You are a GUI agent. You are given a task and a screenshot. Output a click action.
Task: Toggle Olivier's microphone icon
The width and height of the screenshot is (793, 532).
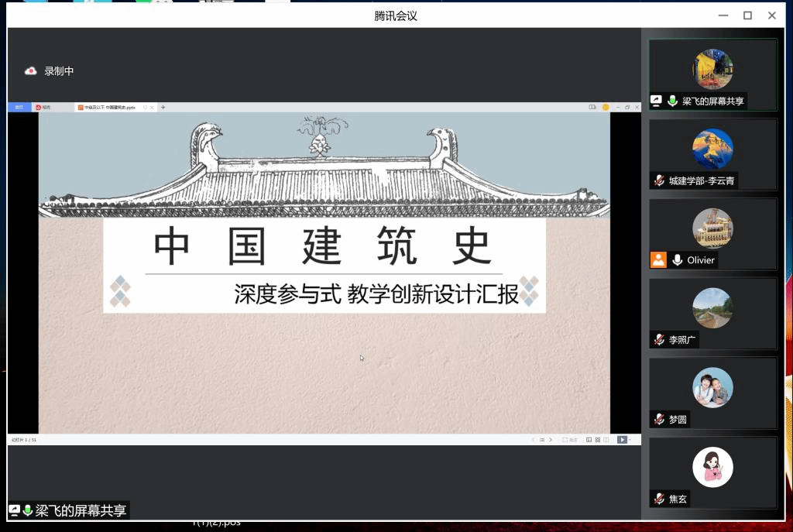coord(677,260)
